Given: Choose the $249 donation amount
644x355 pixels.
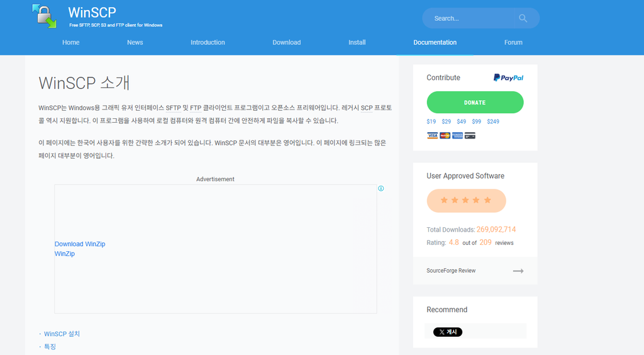Looking at the screenshot, I should pos(493,121).
